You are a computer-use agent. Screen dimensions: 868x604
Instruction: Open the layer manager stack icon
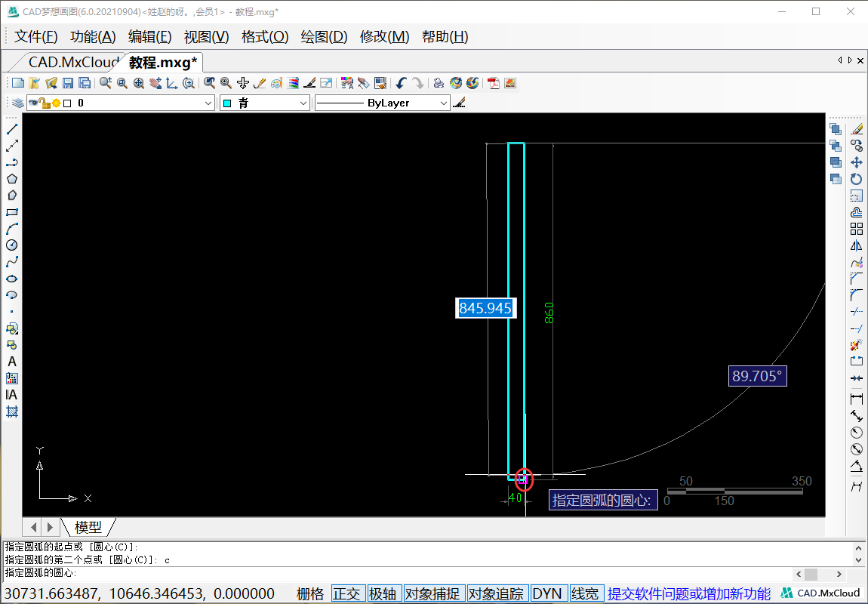click(17, 103)
